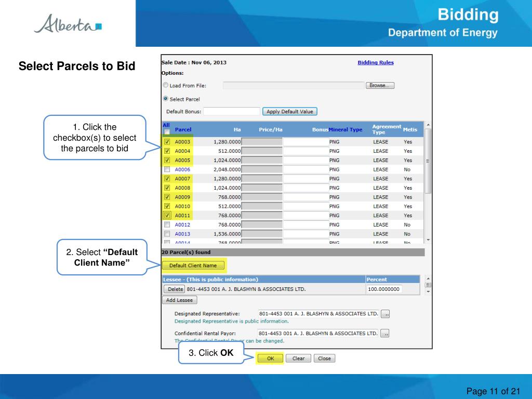Sort by the Mineral Type column header
The width and height of the screenshot is (532, 399).
click(x=345, y=129)
